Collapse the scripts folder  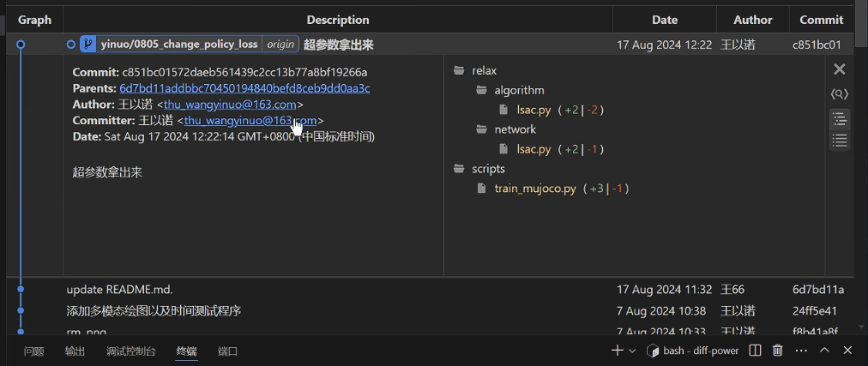click(x=488, y=169)
